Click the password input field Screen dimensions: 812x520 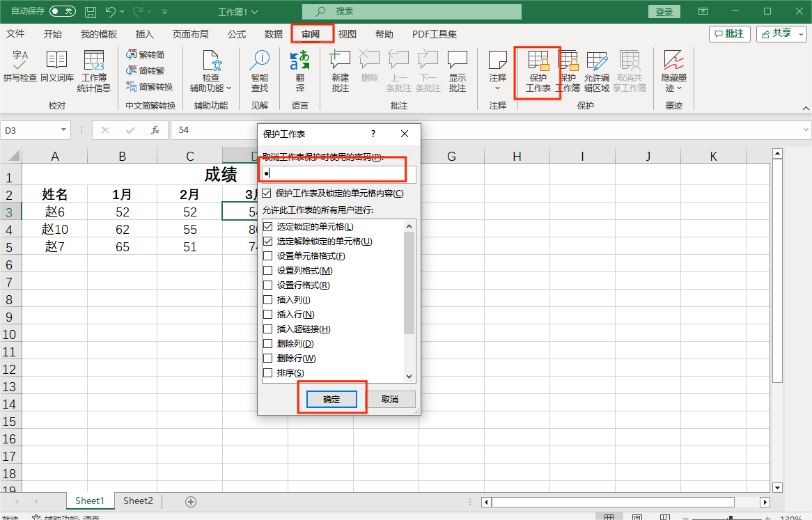click(338, 174)
